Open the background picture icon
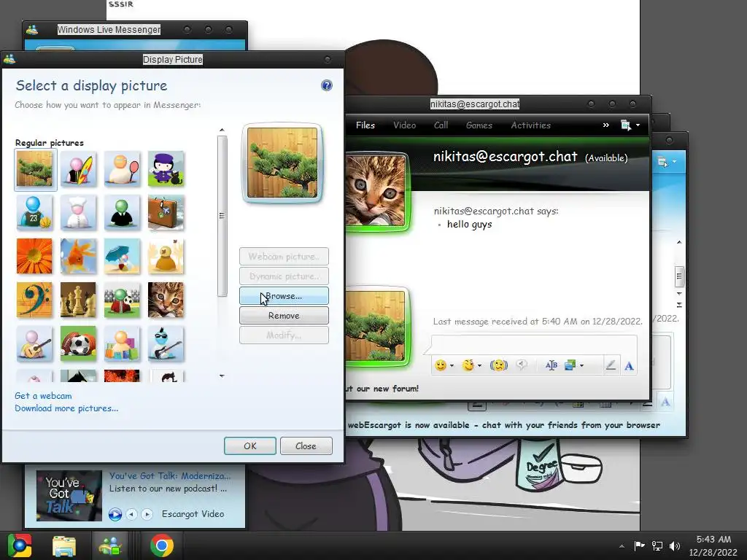This screenshot has height=560, width=747. [x=570, y=365]
